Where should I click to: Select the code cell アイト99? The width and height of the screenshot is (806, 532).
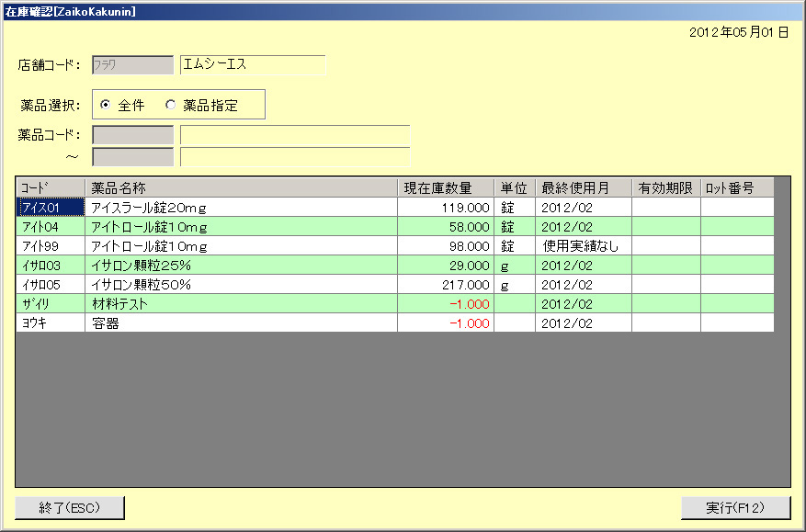(51, 245)
